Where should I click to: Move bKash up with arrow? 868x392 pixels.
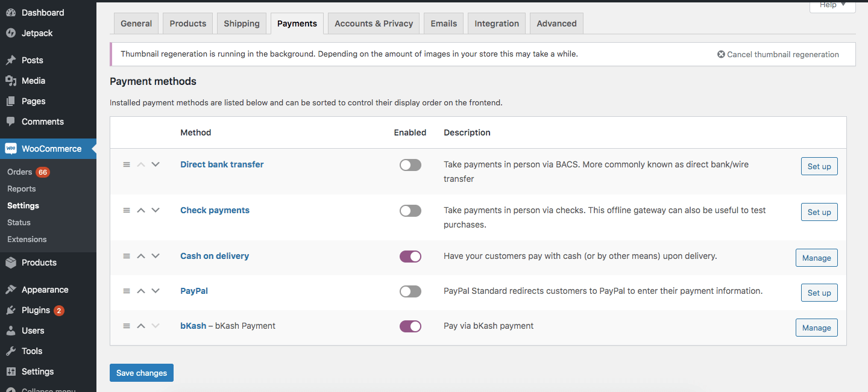pos(141,326)
